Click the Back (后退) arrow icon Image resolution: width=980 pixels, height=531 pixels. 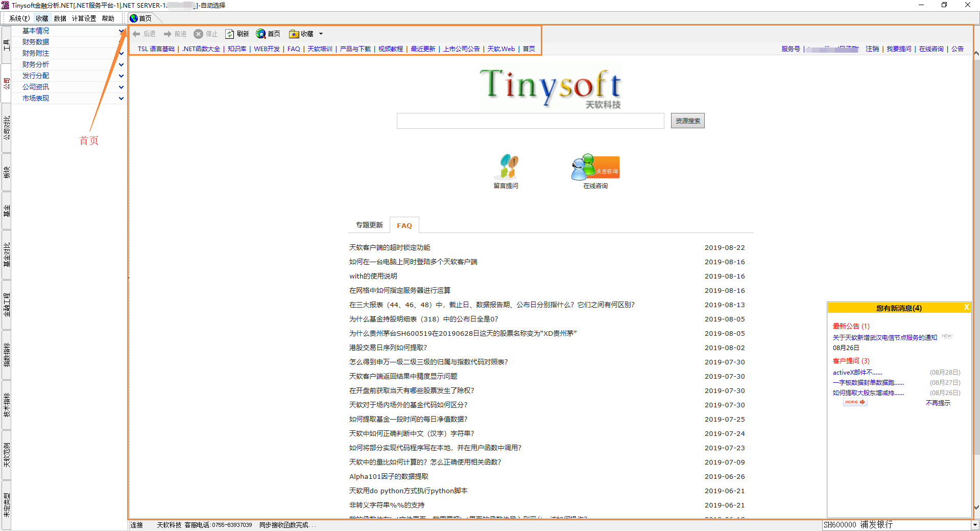point(136,34)
